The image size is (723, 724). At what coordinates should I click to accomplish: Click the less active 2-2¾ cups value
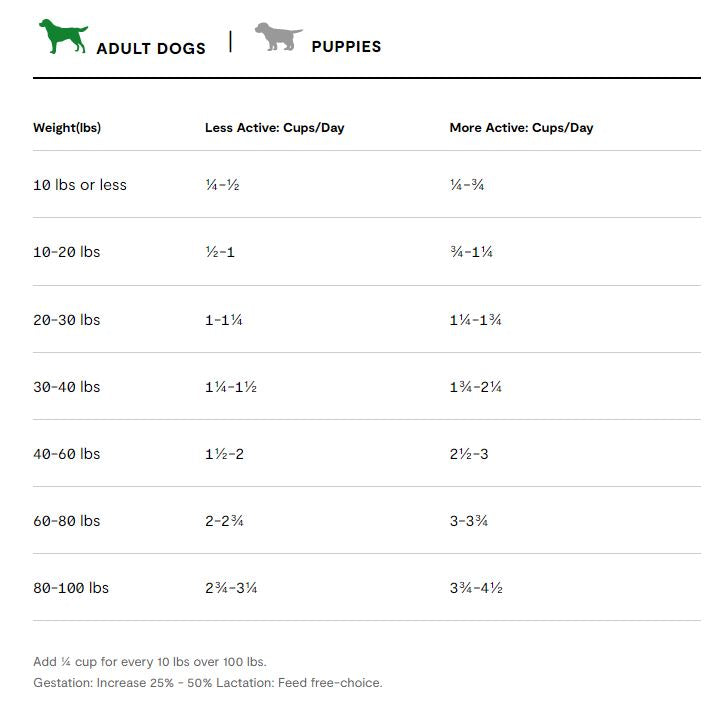pos(224,521)
